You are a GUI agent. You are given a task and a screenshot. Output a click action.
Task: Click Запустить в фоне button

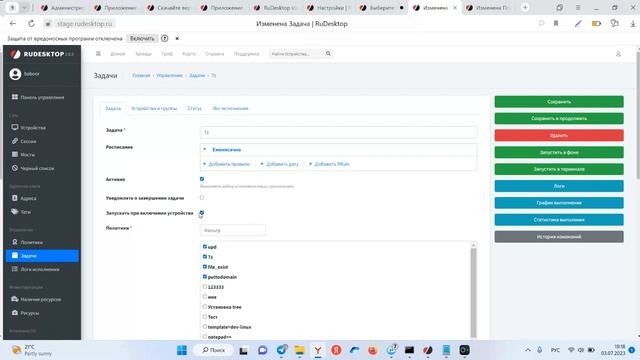point(559,152)
